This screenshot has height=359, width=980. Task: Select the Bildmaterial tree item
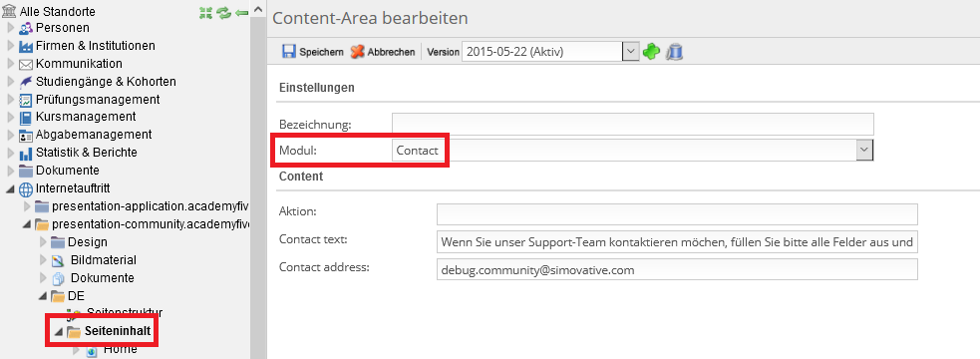[103, 261]
